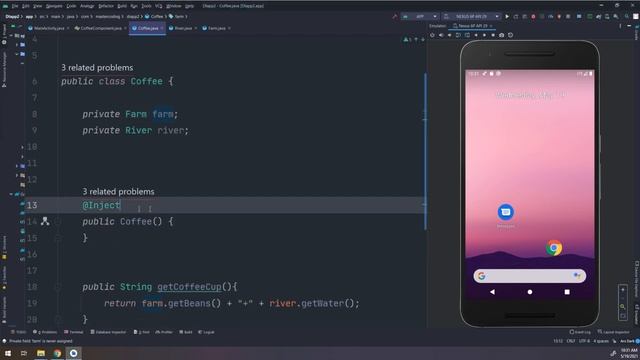Viewport: 640px width, 360px height.
Task: Open Chrome app on emulator home screen
Action: point(554,248)
